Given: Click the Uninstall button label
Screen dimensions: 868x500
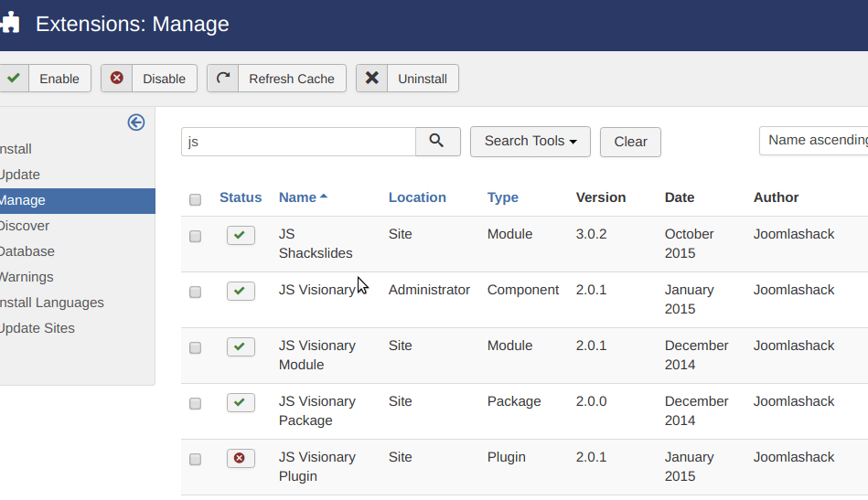Looking at the screenshot, I should (x=423, y=79).
